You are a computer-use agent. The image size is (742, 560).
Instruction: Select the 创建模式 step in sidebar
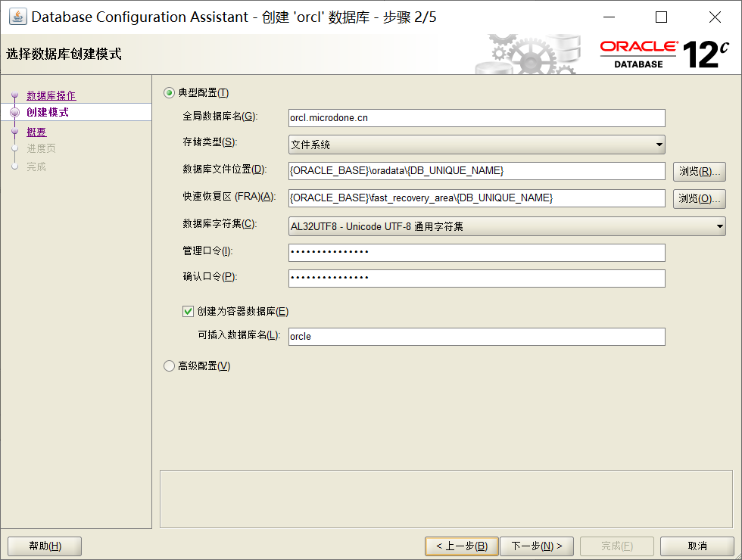[47, 112]
